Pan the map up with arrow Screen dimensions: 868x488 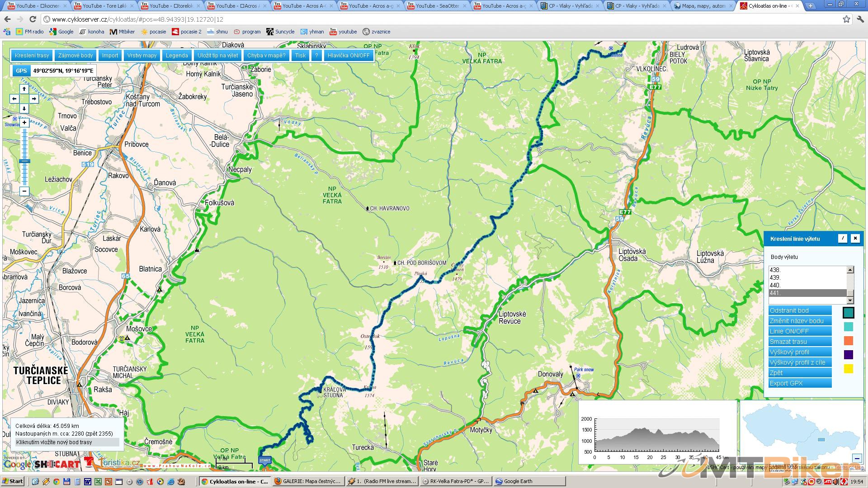24,89
